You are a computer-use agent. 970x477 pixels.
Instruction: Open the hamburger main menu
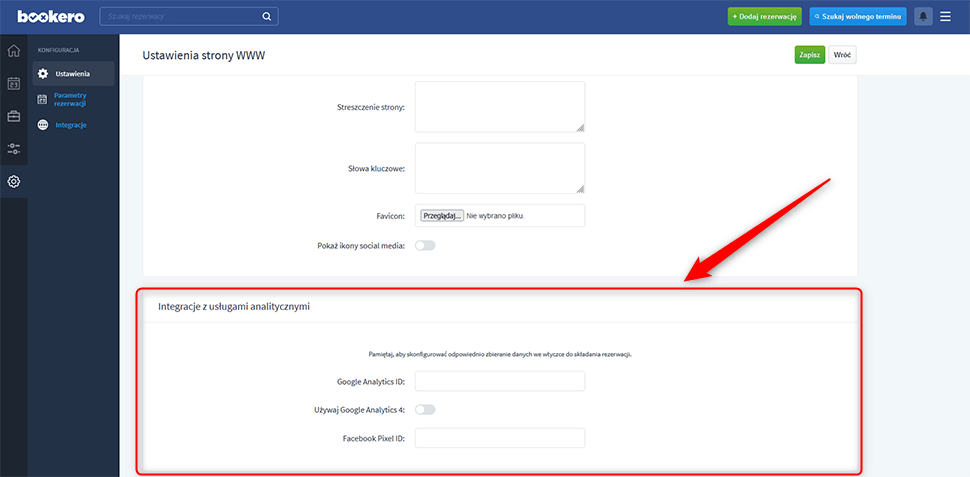pos(945,17)
